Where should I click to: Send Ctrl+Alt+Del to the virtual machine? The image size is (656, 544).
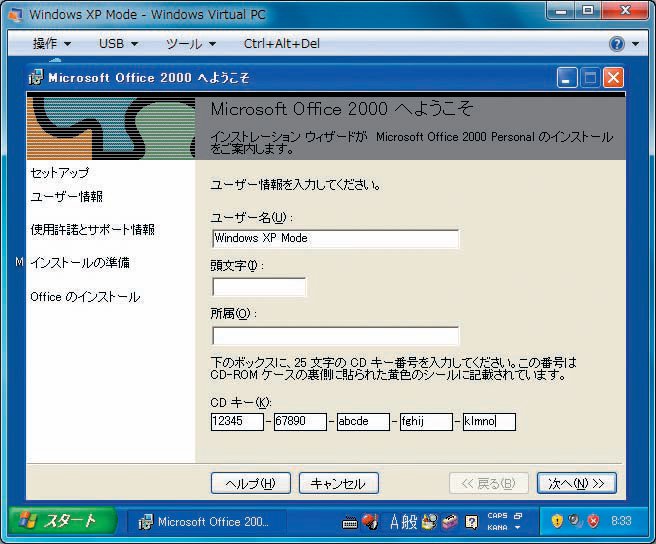point(282,43)
